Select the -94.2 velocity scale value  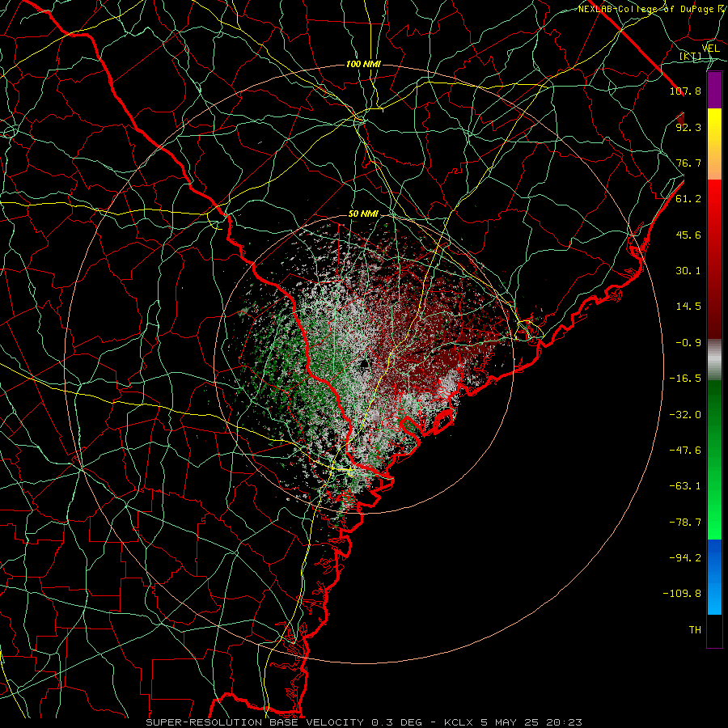pos(685,557)
